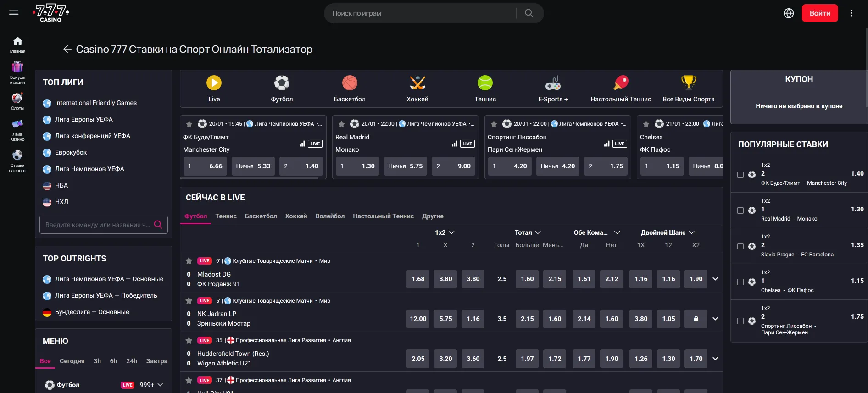
Task: Enable the Chelsea - ФК Пафос bet checkbox
Action: point(740,282)
